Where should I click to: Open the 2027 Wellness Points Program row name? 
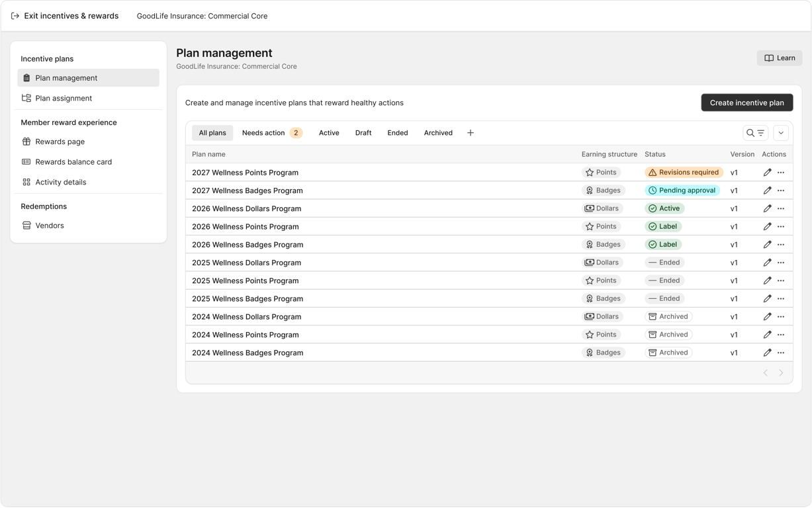pyautogui.click(x=245, y=173)
